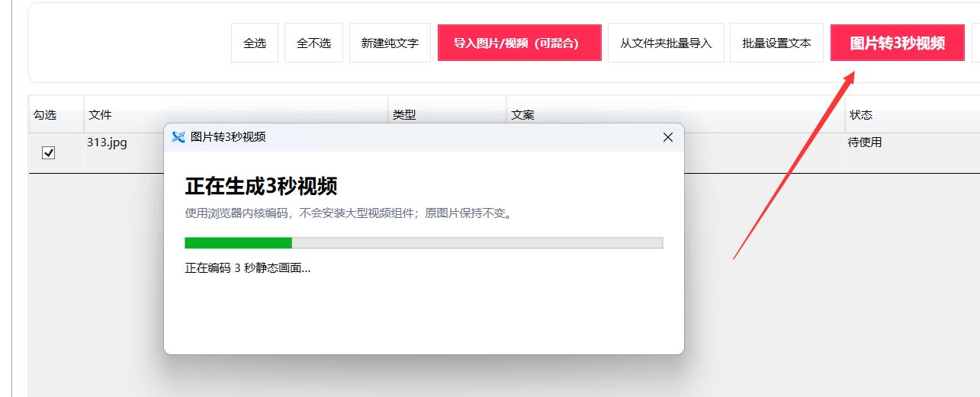Screen dimensions: 980x397
Task: Click the 状态 column header
Action: pyautogui.click(x=861, y=114)
